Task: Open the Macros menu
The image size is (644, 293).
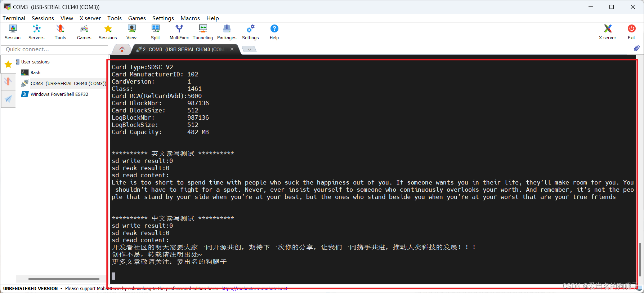Action: 190,18
